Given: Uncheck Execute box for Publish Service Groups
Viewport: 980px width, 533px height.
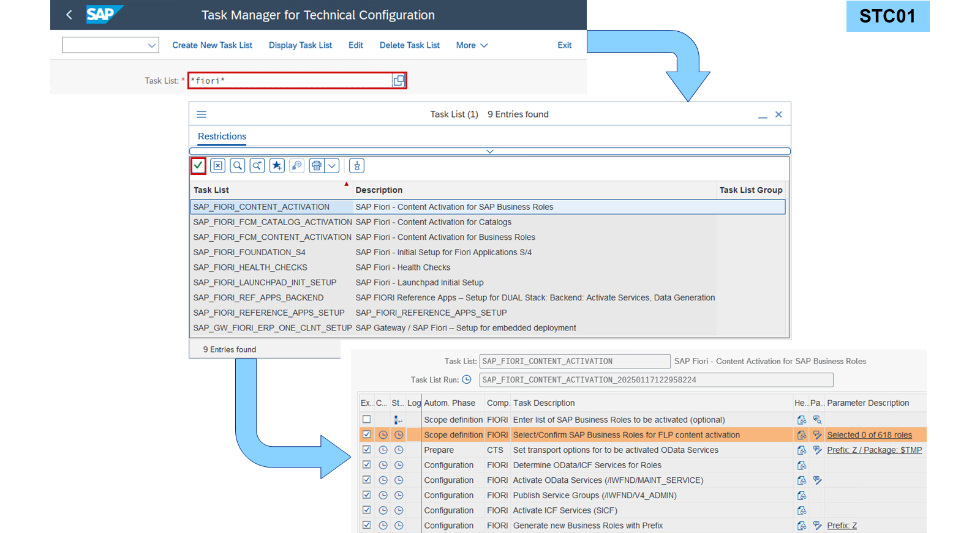Looking at the screenshot, I should point(366,494).
